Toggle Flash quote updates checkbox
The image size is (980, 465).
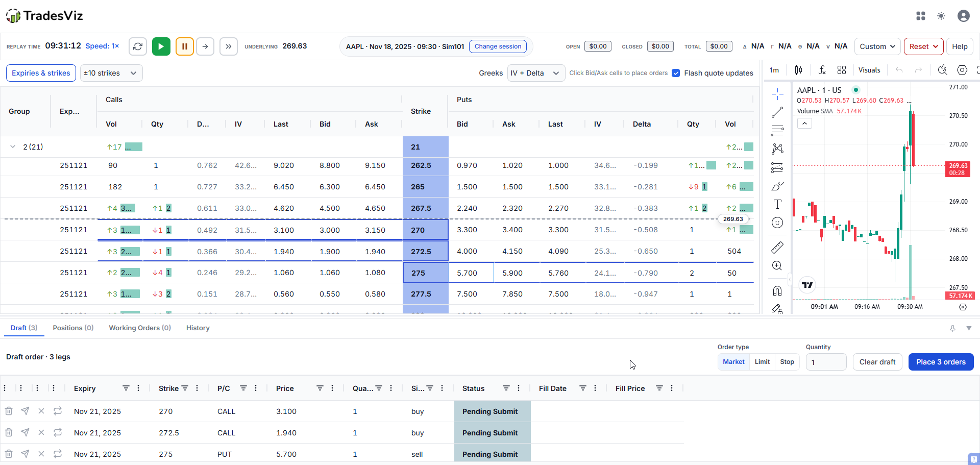click(676, 73)
